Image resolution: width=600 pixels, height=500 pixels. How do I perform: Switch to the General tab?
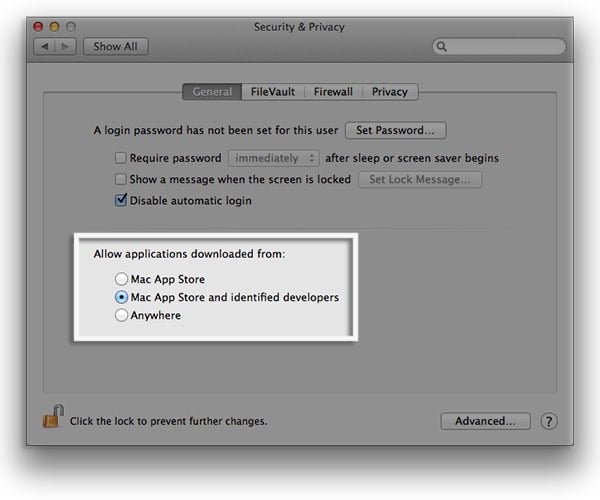[x=212, y=92]
